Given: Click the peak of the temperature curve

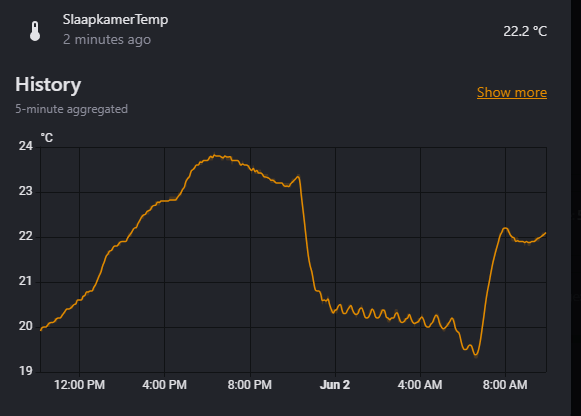Looking at the screenshot, I should 215,156.
